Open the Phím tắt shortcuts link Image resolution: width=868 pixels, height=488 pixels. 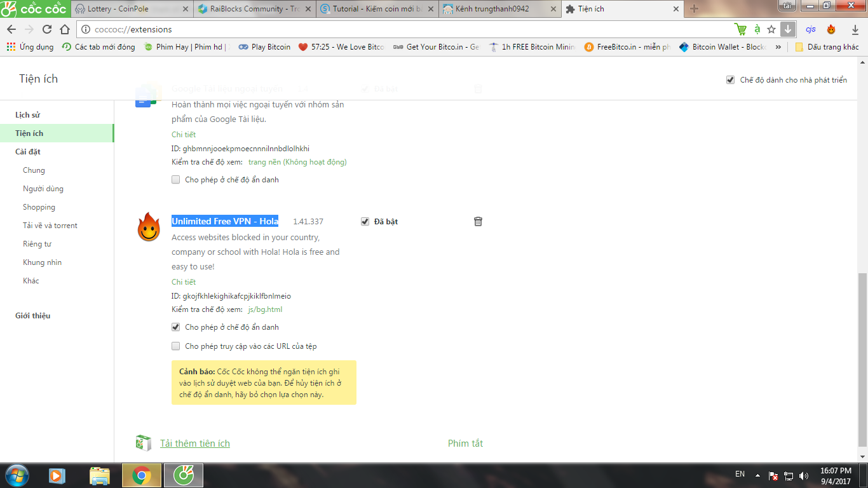[465, 444]
